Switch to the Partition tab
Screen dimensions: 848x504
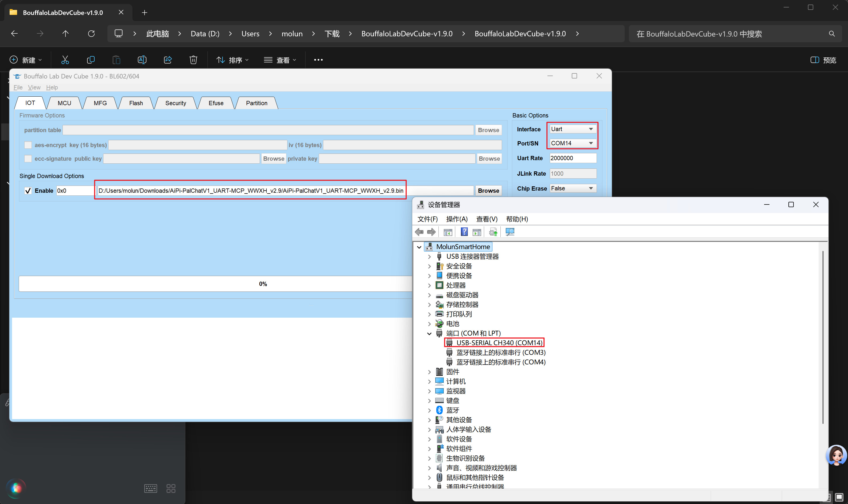pyautogui.click(x=256, y=103)
